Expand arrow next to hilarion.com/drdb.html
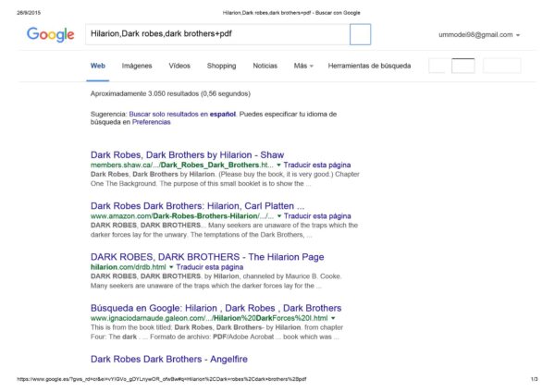The image size is (555, 392). pyautogui.click(x=171, y=267)
